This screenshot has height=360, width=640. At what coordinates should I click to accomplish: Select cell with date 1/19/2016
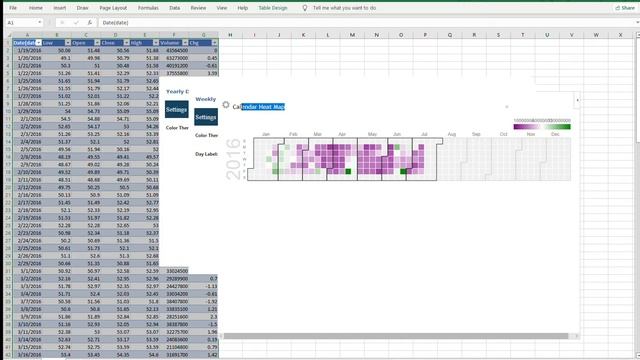click(x=27, y=50)
